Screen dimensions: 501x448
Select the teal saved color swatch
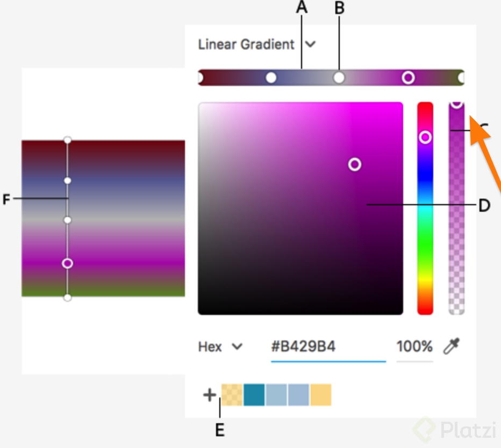tap(254, 394)
